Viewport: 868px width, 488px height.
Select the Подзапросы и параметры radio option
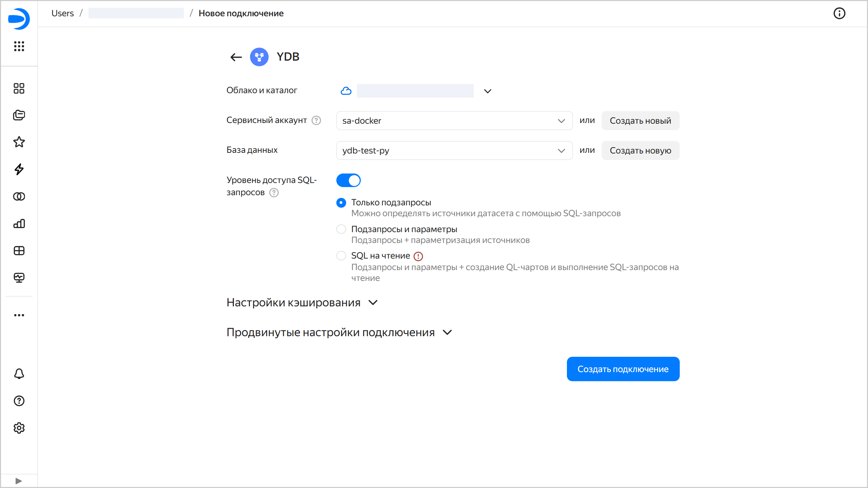(341, 229)
